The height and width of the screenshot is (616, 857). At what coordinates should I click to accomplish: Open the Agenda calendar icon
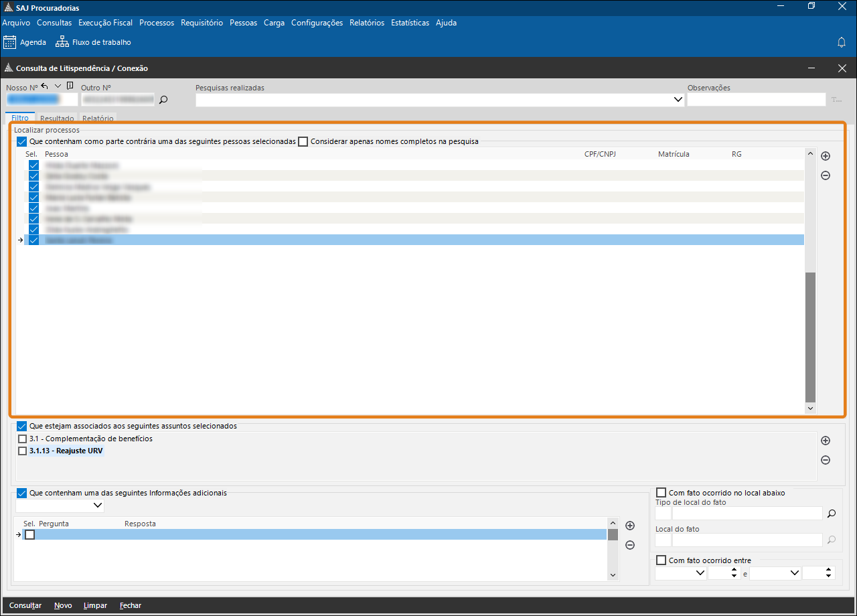[x=10, y=42]
